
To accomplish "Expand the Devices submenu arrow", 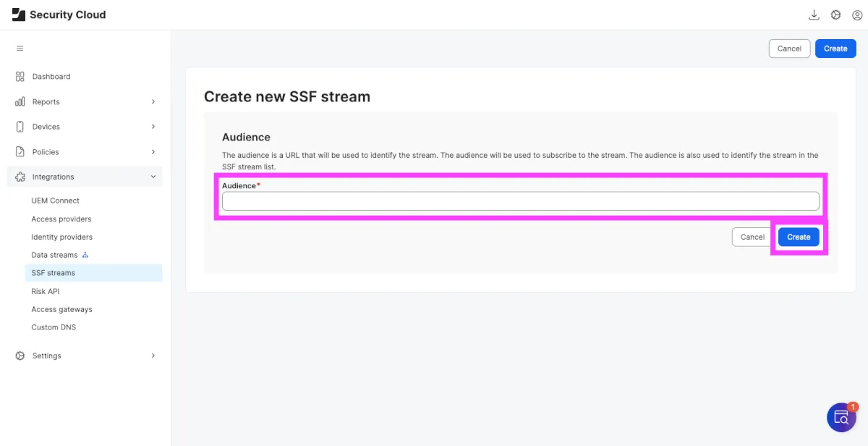I will (153, 127).
